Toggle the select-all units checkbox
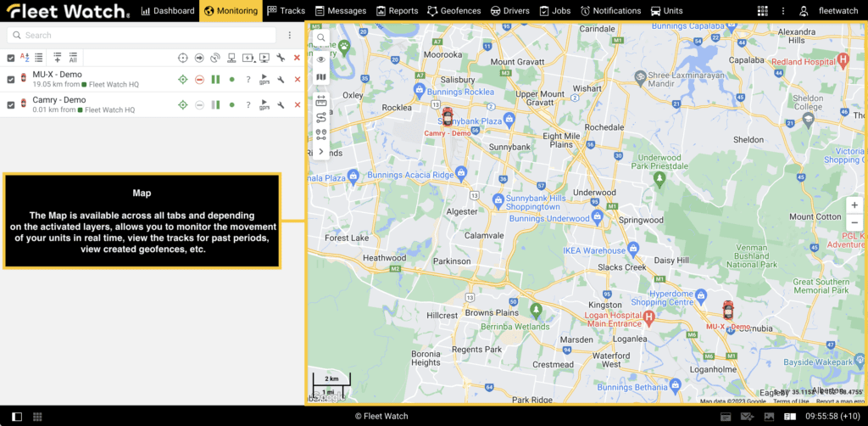The width and height of the screenshot is (868, 426). tap(11, 58)
